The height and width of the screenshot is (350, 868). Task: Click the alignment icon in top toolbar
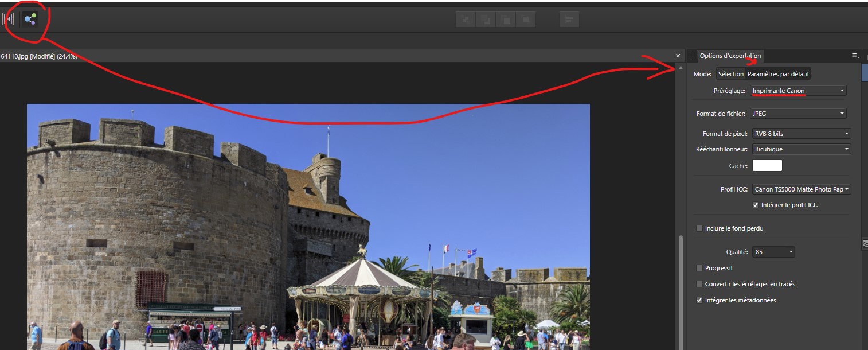pos(569,20)
